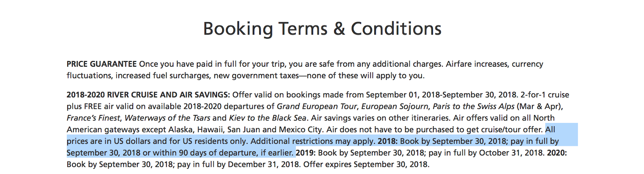Click the italic European Sojourn text
Viewport: 644px width, 174px height.
tap(395, 106)
